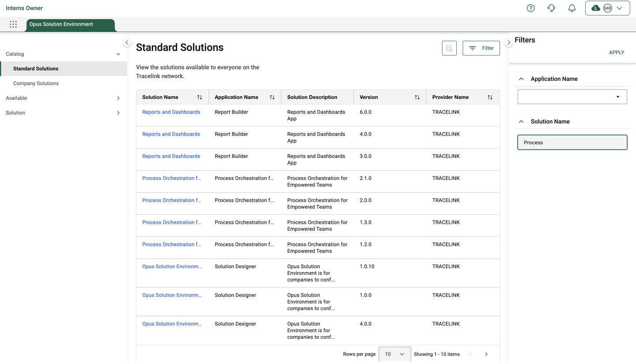Open the app launcher grid icon
The height and width of the screenshot is (364, 636).
(x=13, y=24)
